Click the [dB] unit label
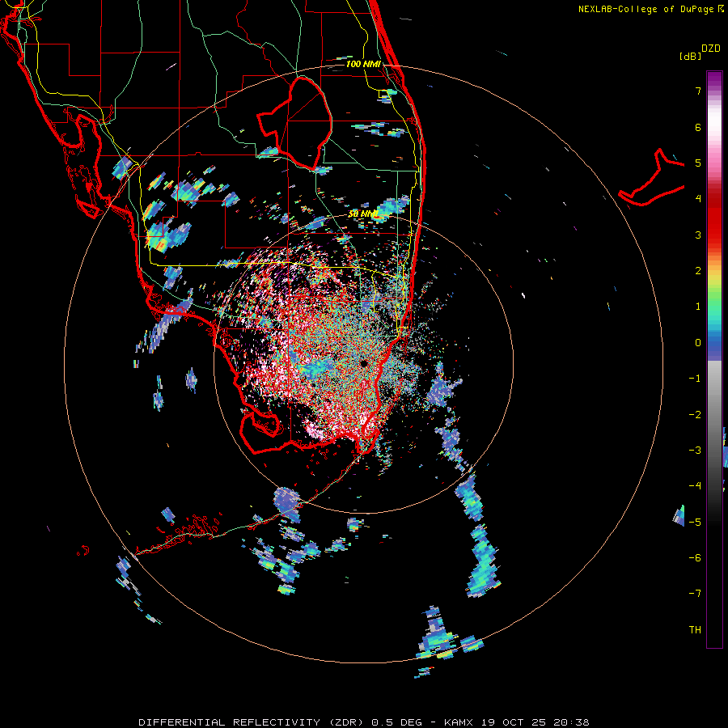The height and width of the screenshot is (728, 728). pos(690,56)
